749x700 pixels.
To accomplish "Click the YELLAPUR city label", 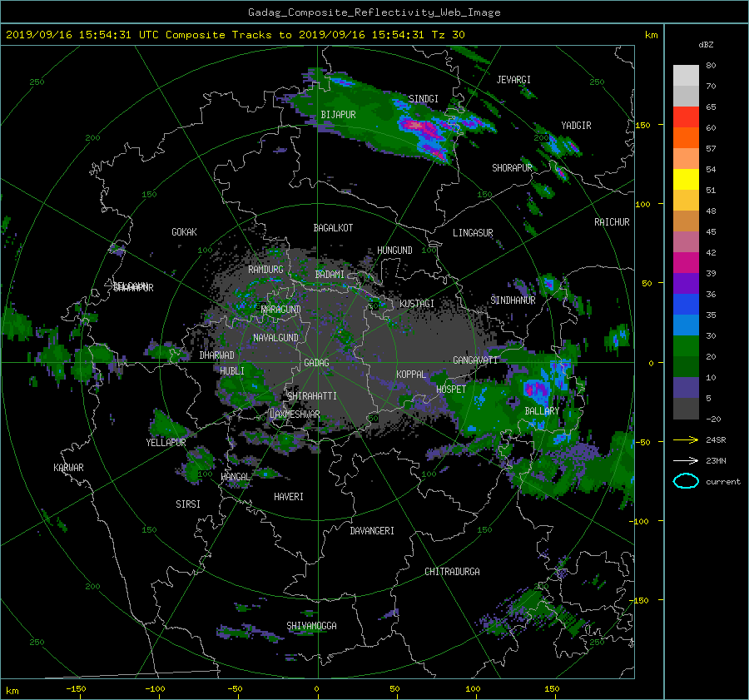I will 166,443.
